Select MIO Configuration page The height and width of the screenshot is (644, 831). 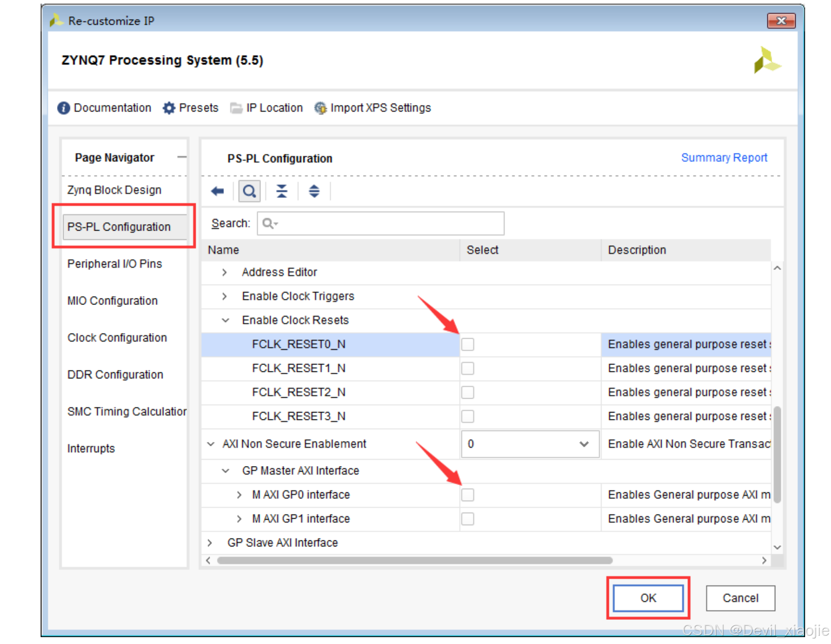tap(112, 301)
